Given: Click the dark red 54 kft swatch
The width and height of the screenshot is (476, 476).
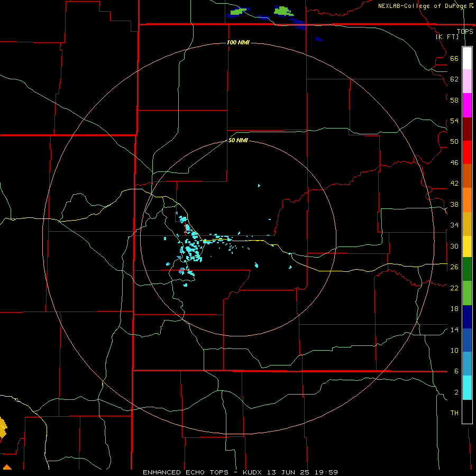Looking at the screenshot, I should pos(467,129).
